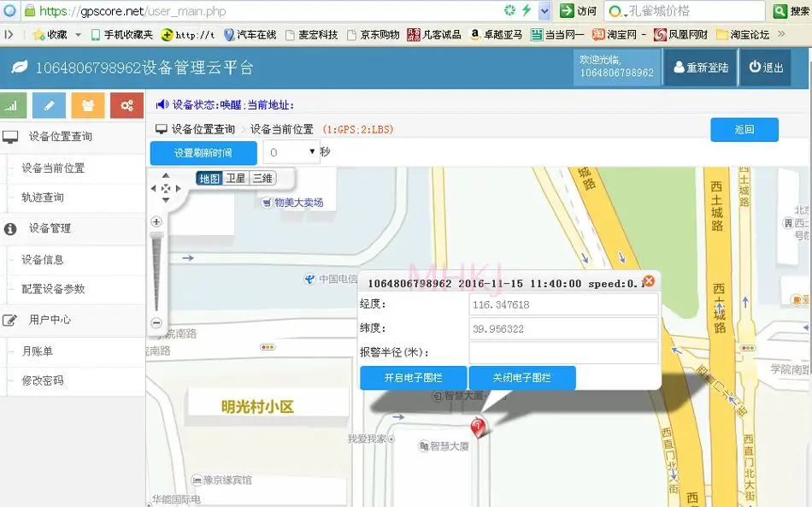Open 修改密码 in the sidebar
The width and height of the screenshot is (812, 507).
[43, 380]
